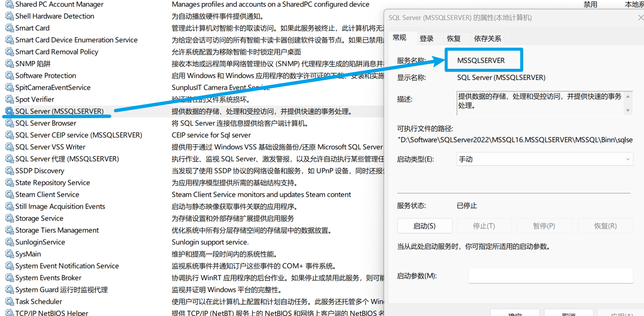Screen dimensions: 644x316
Task: Click the gear icon of SSDP Discovery
Action: [9, 171]
